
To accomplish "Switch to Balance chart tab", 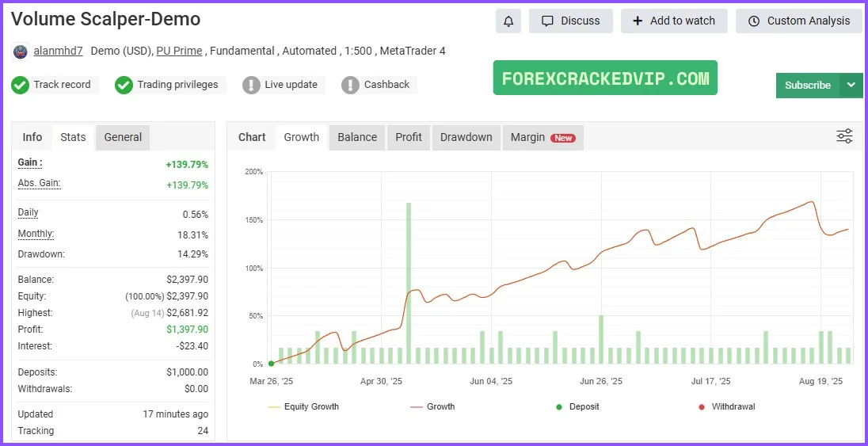I will click(358, 137).
